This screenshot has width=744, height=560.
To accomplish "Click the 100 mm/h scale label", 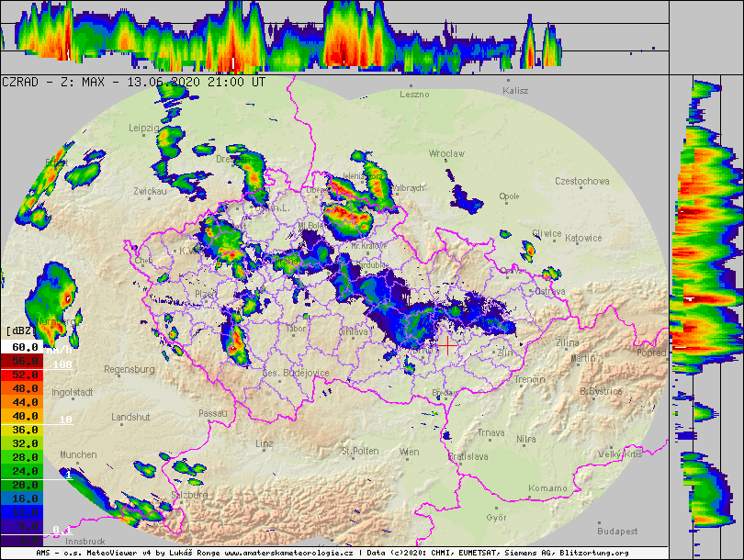I will click(62, 364).
